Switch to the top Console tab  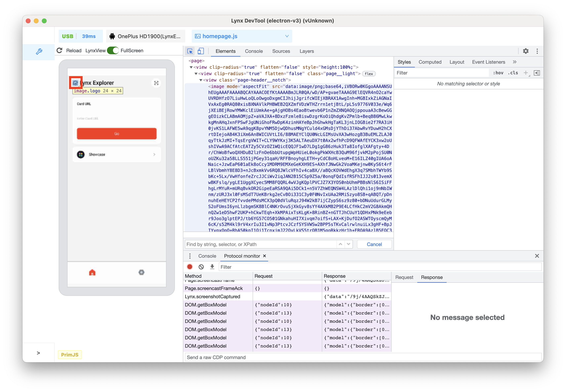click(x=254, y=51)
